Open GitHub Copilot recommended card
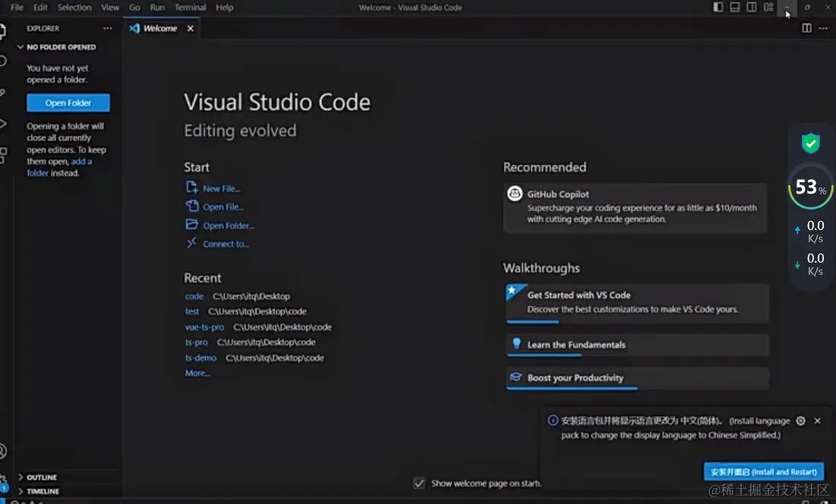Viewport: 836px width, 504px height. coord(635,208)
